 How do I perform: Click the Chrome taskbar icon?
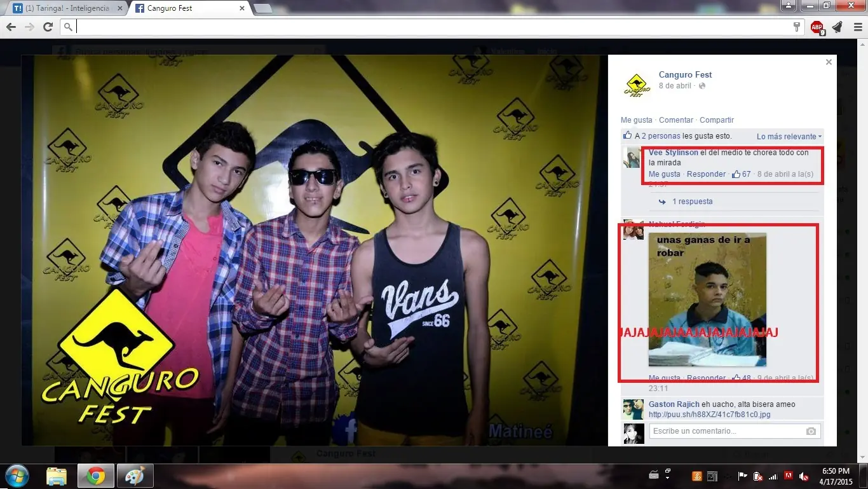pos(96,476)
